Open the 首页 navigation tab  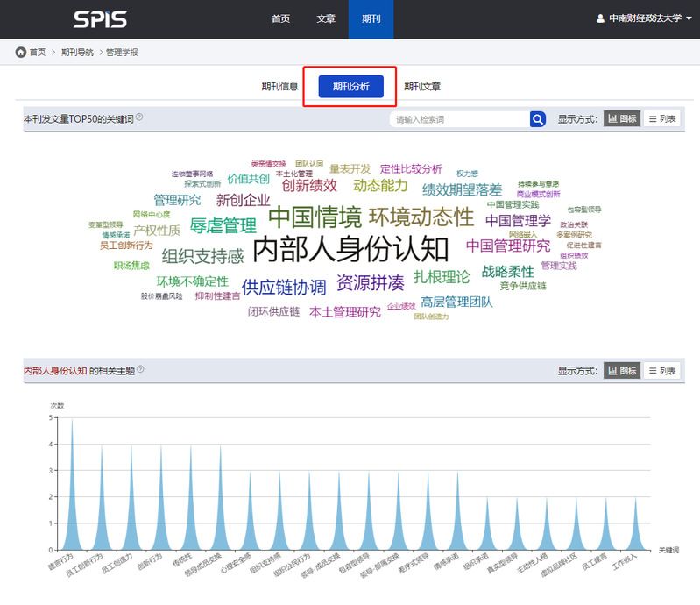click(280, 18)
